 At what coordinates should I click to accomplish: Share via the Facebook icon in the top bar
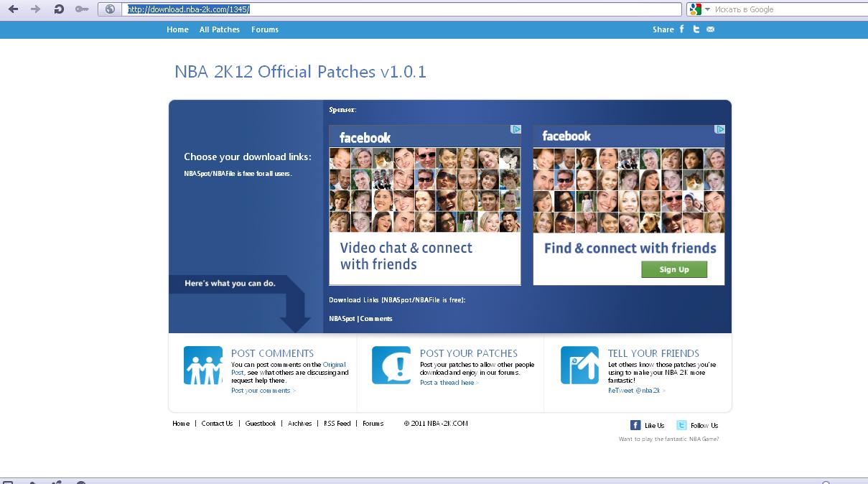[x=682, y=29]
